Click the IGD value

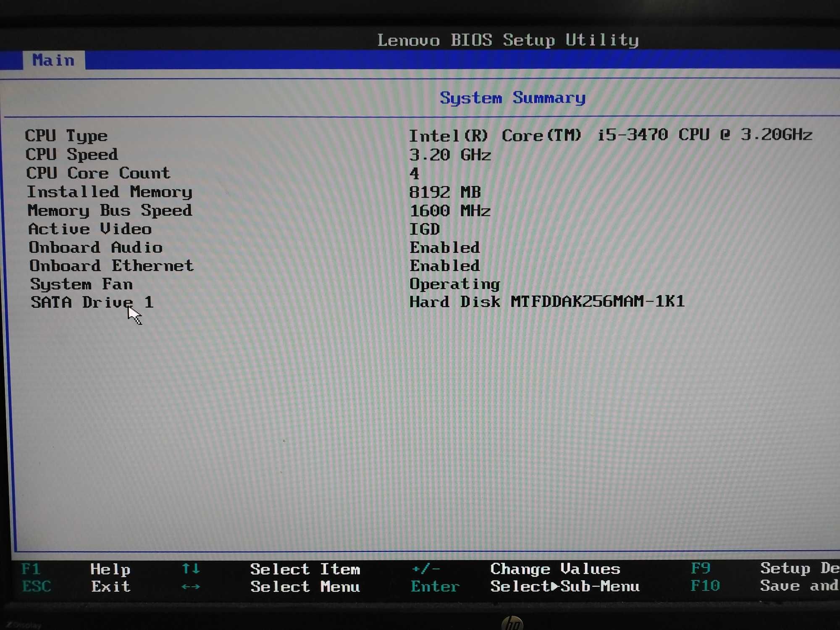(x=425, y=229)
